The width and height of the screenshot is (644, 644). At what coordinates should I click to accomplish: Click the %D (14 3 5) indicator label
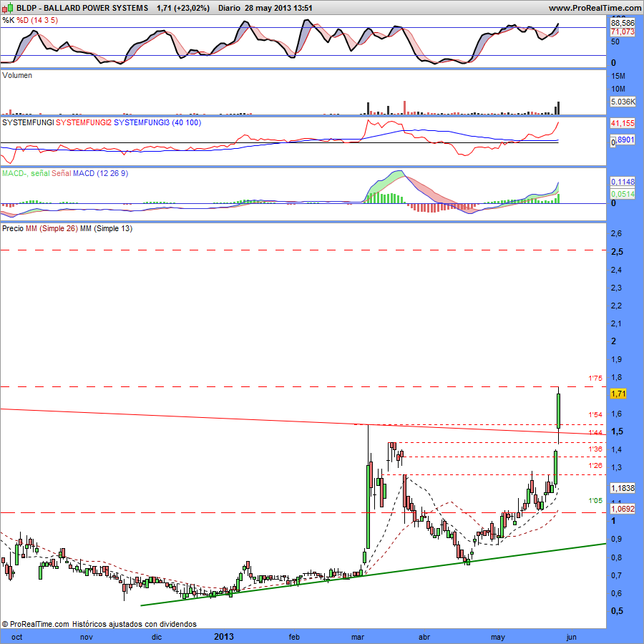(x=37, y=20)
